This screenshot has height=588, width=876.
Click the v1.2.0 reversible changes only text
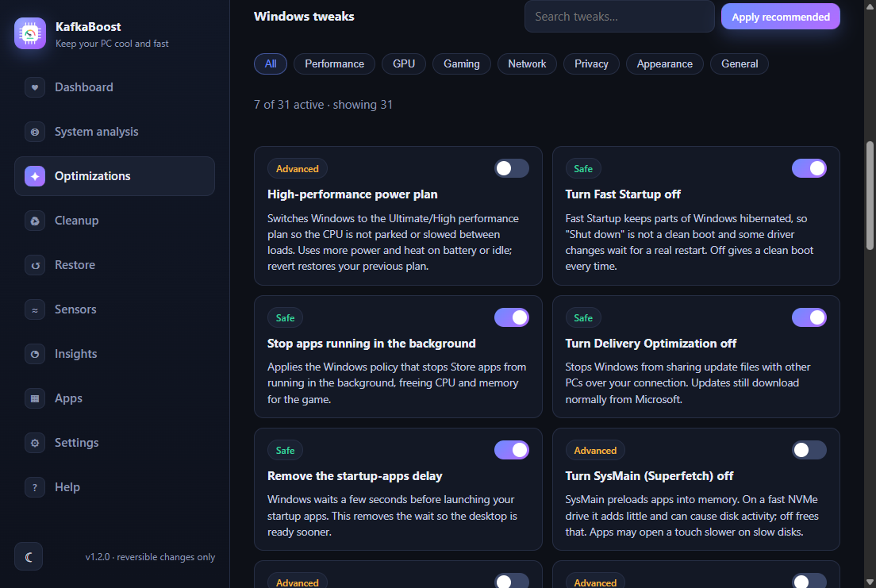point(150,557)
